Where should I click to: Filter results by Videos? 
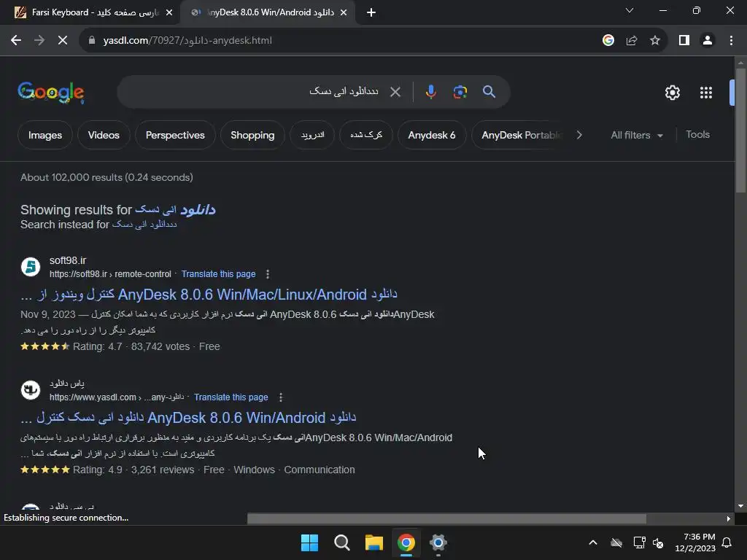[x=104, y=135]
